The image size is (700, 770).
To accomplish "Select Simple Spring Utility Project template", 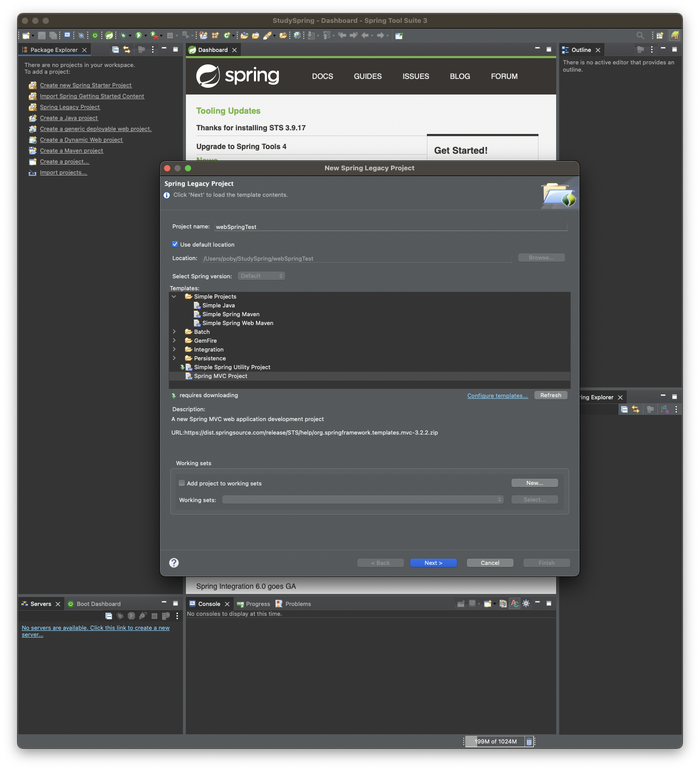I will 232,367.
